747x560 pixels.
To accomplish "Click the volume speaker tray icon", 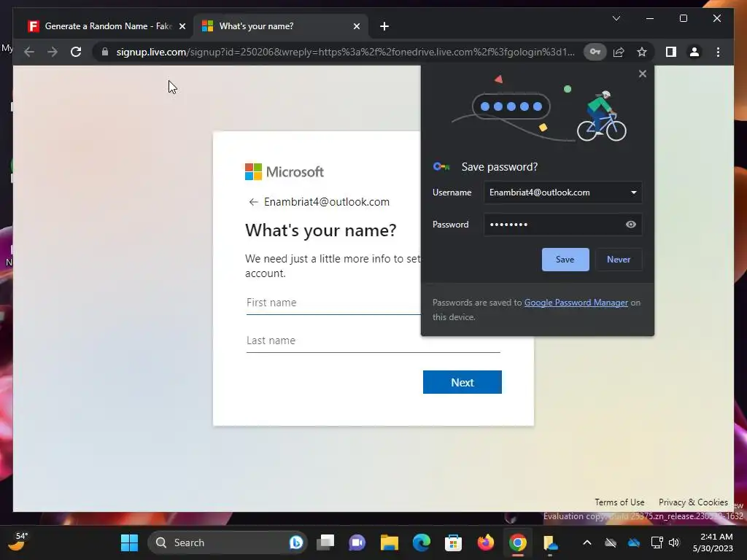I will click(673, 542).
